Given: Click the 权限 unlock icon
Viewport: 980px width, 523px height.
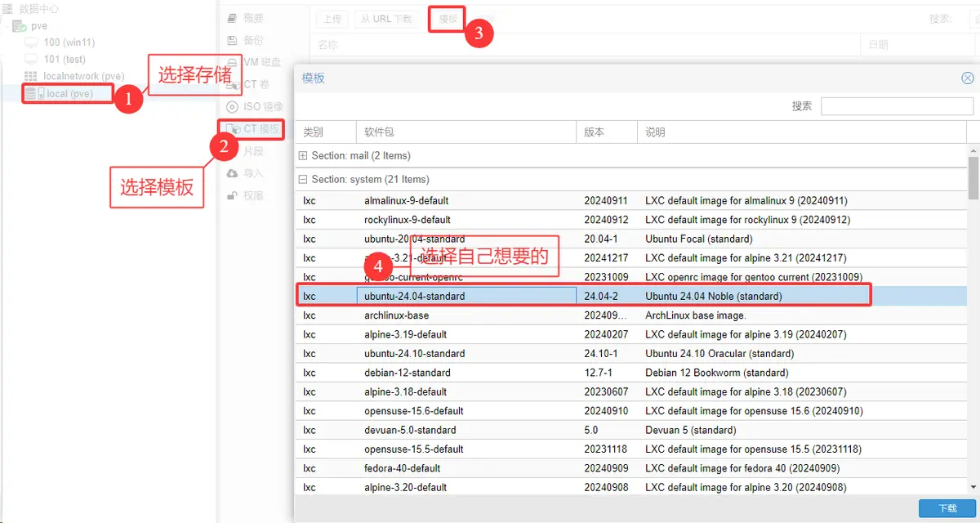Looking at the screenshot, I should click(233, 195).
